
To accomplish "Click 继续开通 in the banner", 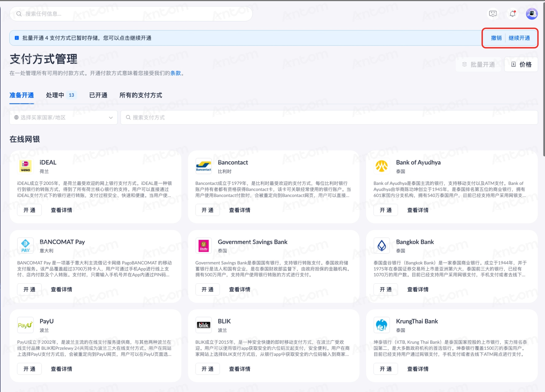I will (519, 38).
